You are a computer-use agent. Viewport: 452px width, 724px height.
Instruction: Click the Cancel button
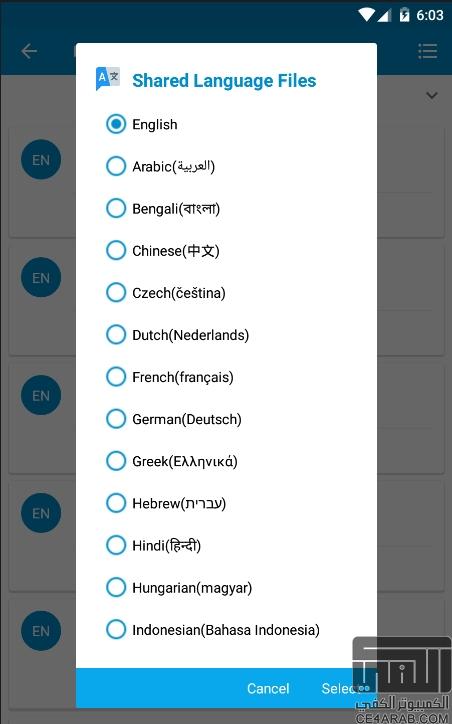268,688
